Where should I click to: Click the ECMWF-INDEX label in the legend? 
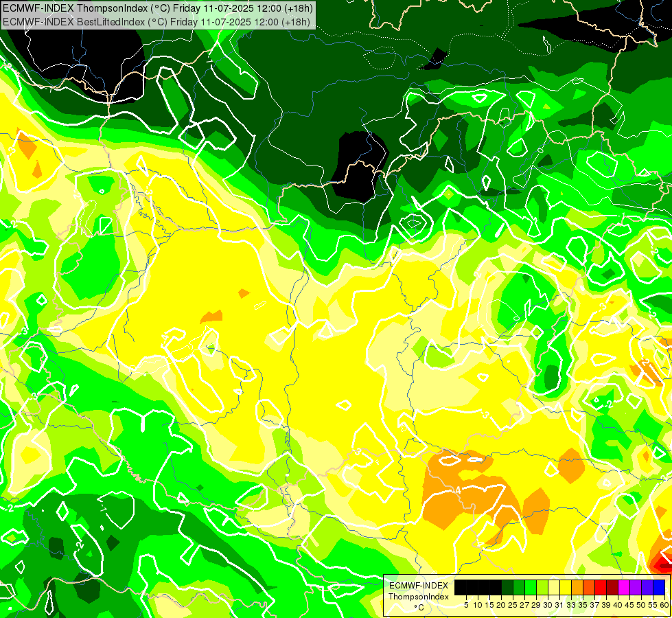419,586
